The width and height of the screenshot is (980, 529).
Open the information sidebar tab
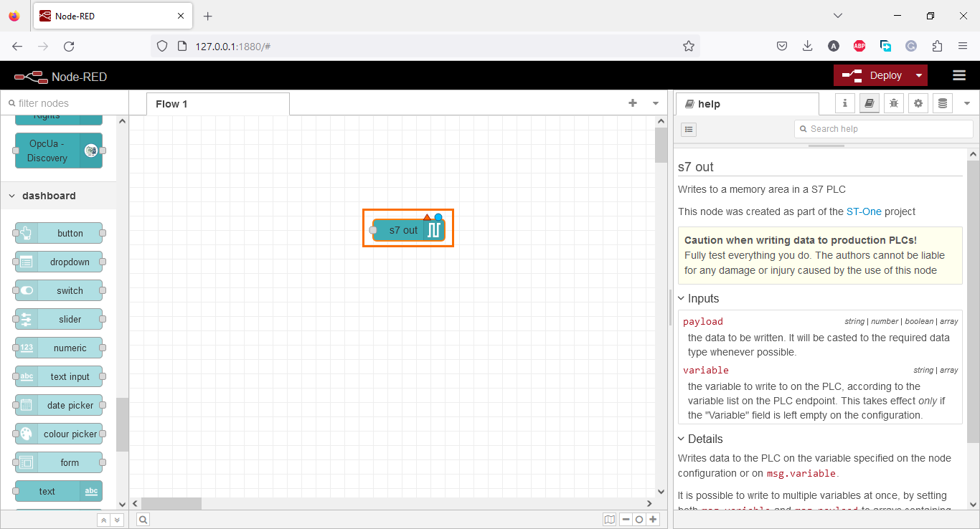click(845, 103)
